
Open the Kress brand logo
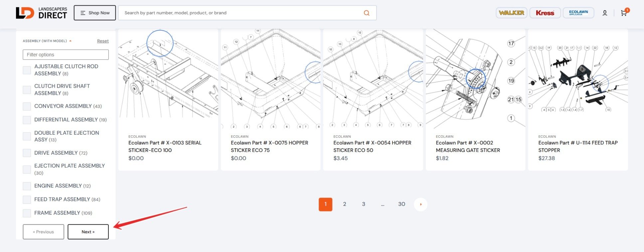coord(545,13)
